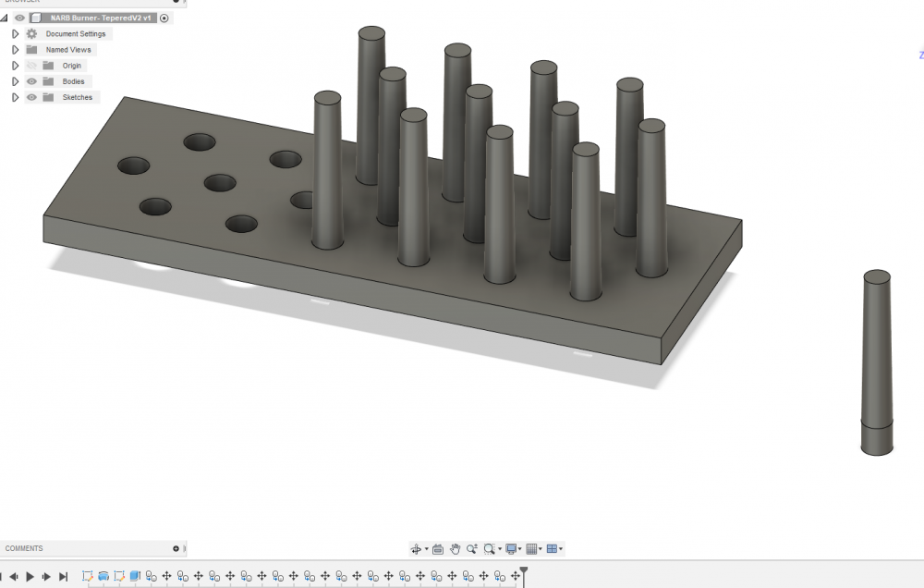Select the Named Views tree item
The width and height of the screenshot is (924, 588).
[x=68, y=50]
